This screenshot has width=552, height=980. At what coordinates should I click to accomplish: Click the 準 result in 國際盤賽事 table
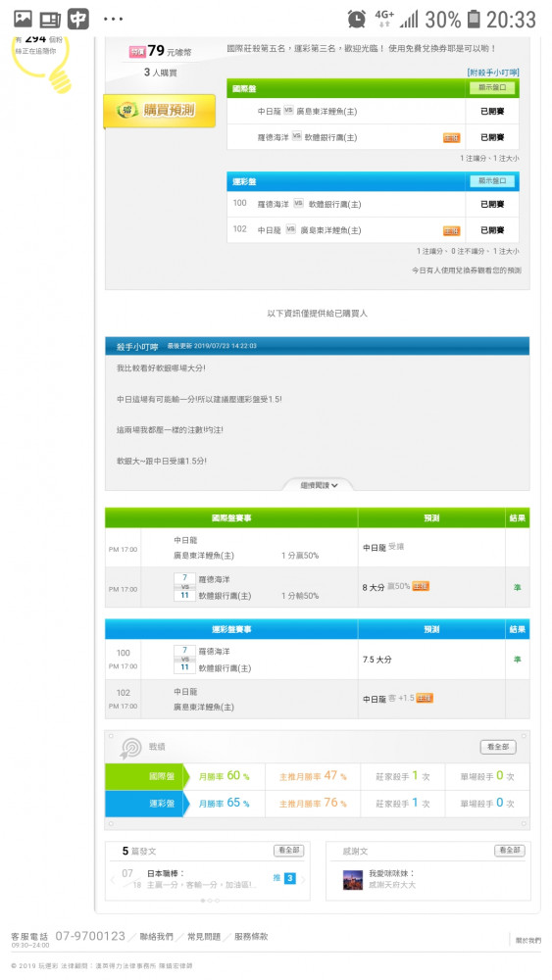pyautogui.click(x=517, y=587)
